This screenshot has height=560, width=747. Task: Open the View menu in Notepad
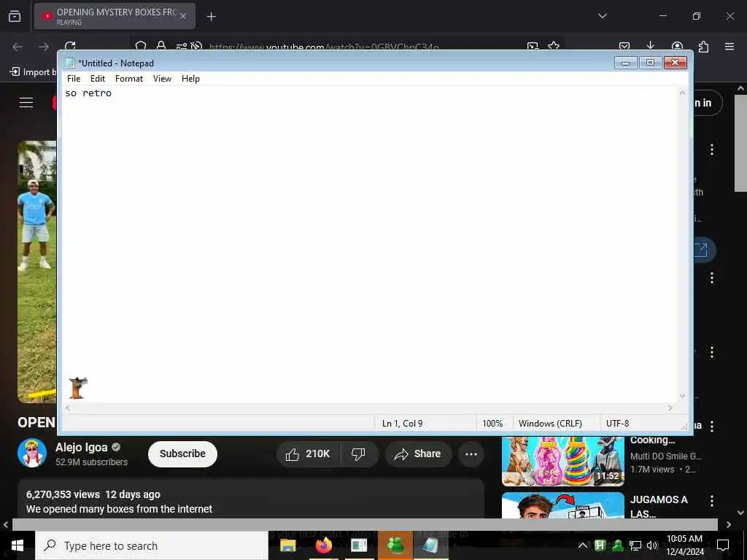[162, 79]
